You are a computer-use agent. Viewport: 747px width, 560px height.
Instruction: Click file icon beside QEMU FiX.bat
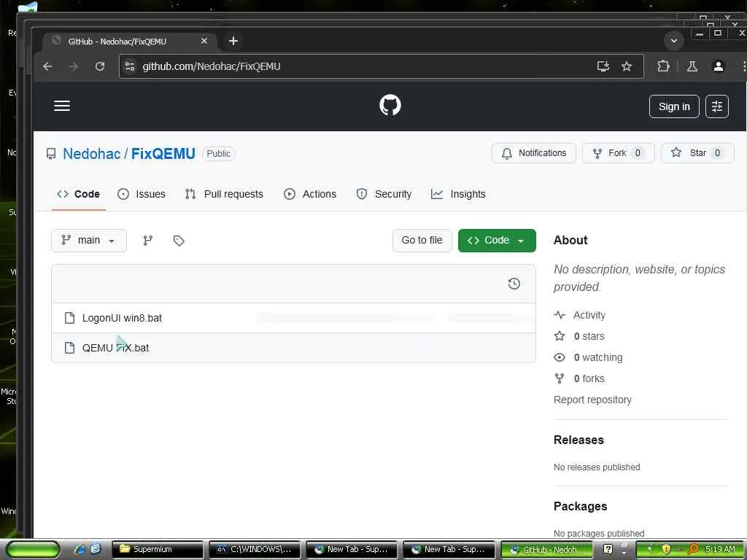[69, 348]
